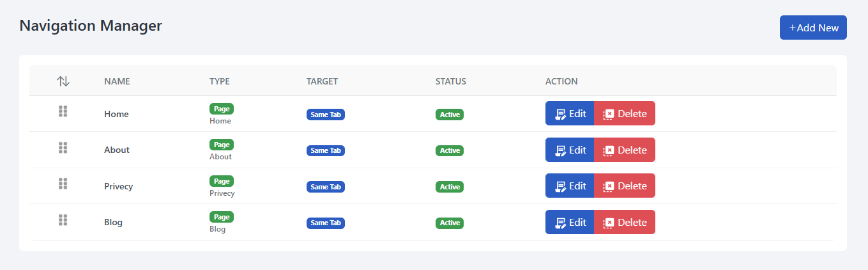
Task: Delete the Blog navigation item
Action: (x=624, y=223)
